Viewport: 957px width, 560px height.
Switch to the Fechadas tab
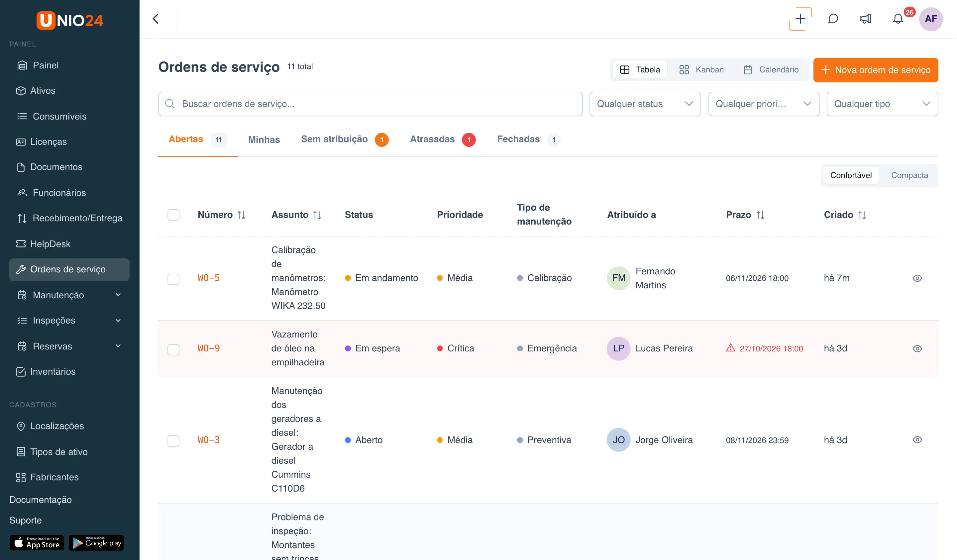point(528,140)
